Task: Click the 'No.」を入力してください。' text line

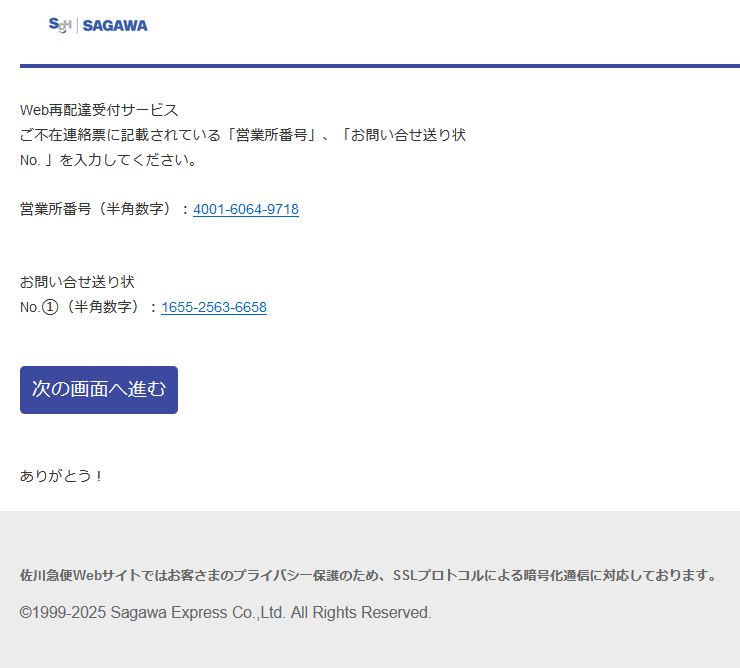Action: 108,160
